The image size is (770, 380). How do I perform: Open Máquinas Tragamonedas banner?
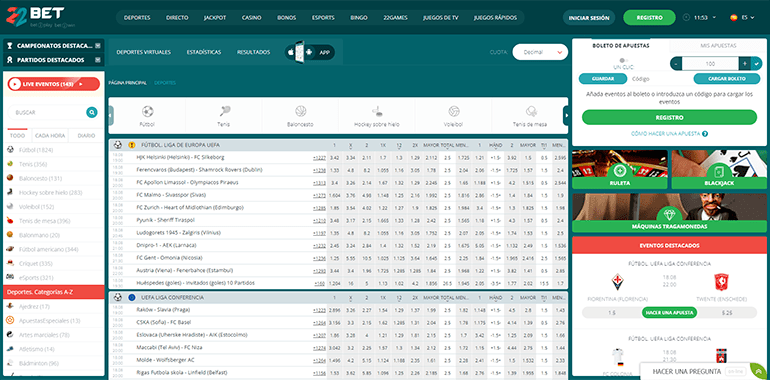[669, 213]
